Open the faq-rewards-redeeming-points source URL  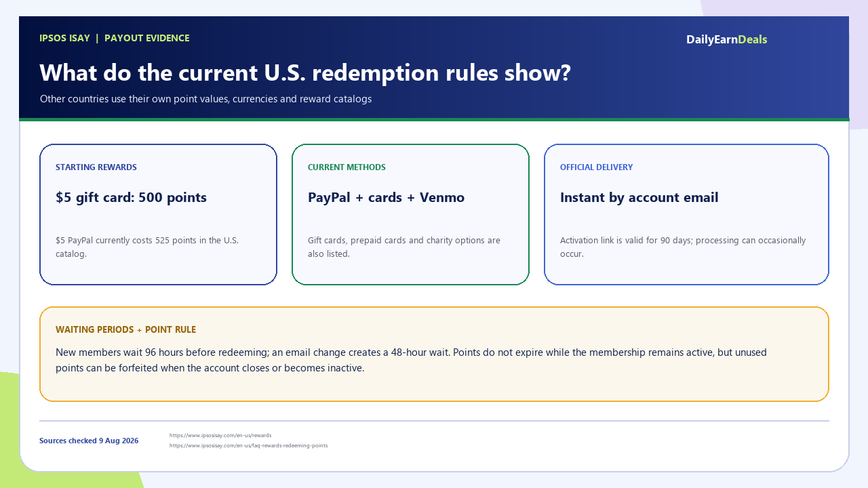click(x=248, y=445)
